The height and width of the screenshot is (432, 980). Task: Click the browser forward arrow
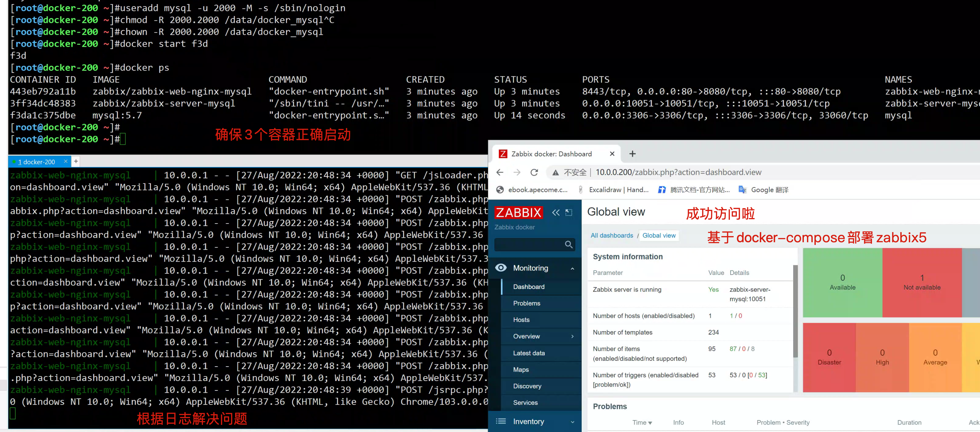[x=517, y=172]
